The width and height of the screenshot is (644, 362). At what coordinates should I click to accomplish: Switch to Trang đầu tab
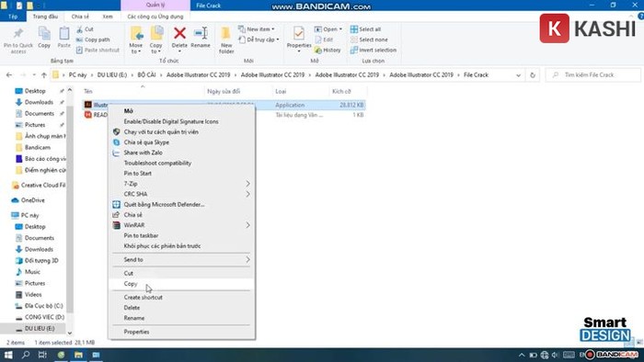click(45, 17)
